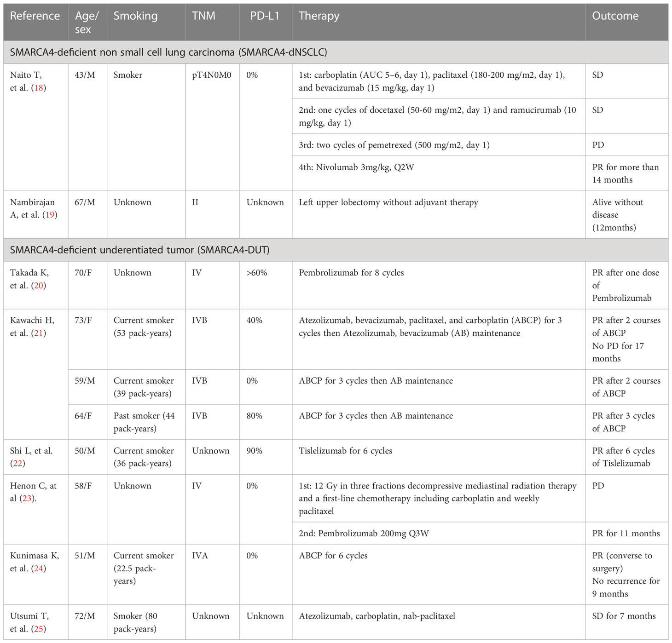Click 'Pembrolizumab for 8 cycles' therapy cell
The height and width of the screenshot is (643, 672).
(x=439, y=285)
